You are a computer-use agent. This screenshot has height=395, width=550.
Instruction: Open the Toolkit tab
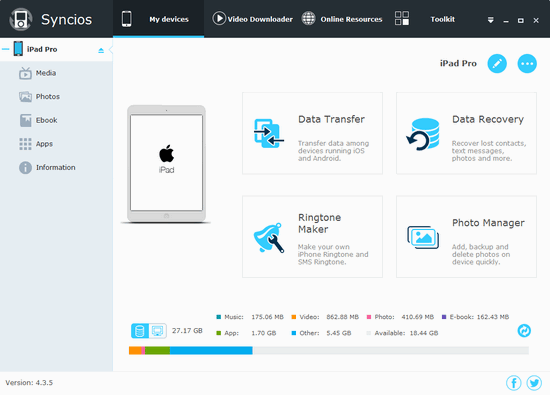coord(425,19)
